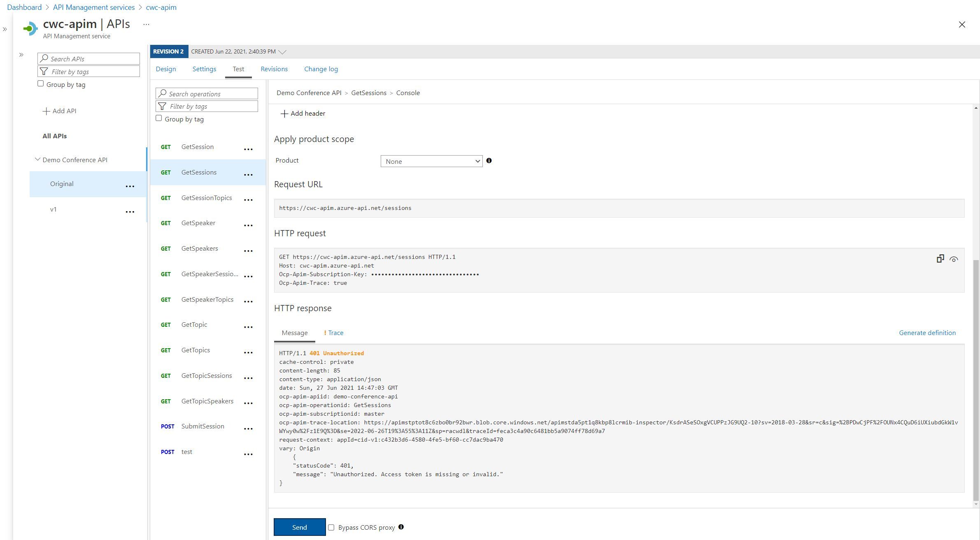Click the Send button to execute request

[299, 527]
